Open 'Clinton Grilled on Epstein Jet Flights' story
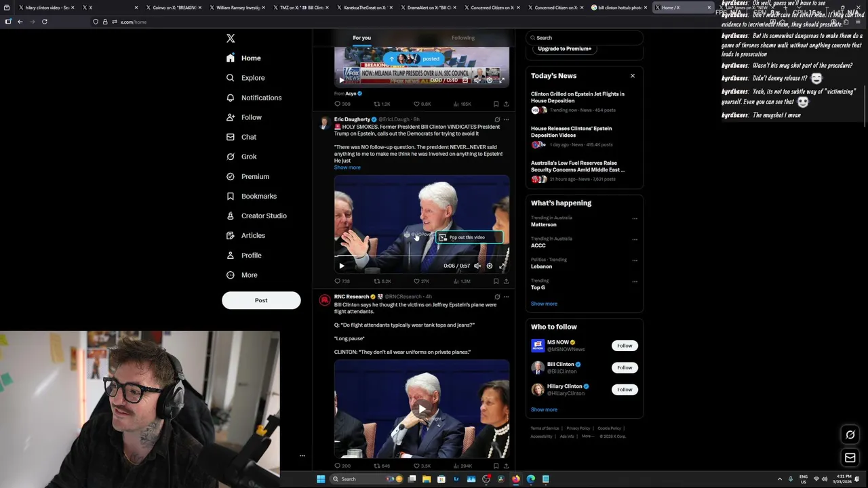The image size is (868, 488). click(x=583, y=102)
